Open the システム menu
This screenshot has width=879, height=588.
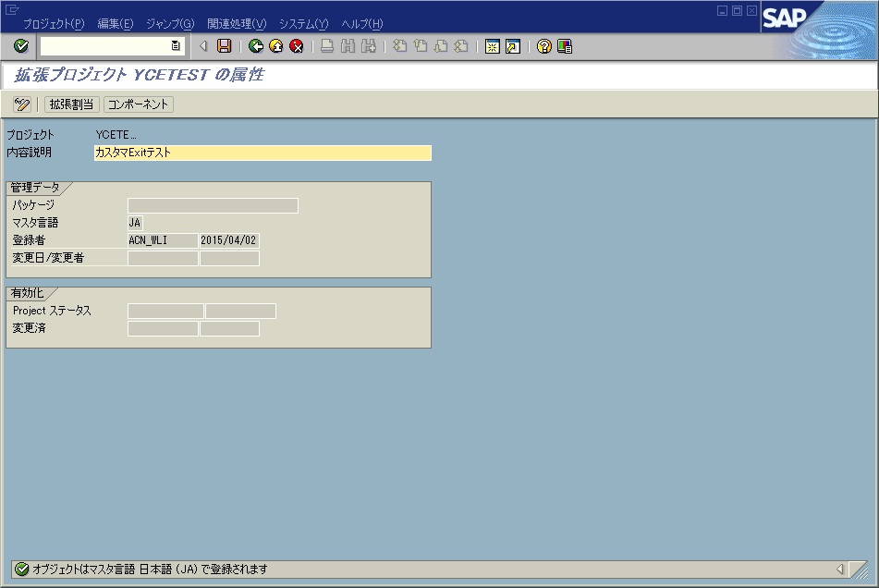(305, 23)
